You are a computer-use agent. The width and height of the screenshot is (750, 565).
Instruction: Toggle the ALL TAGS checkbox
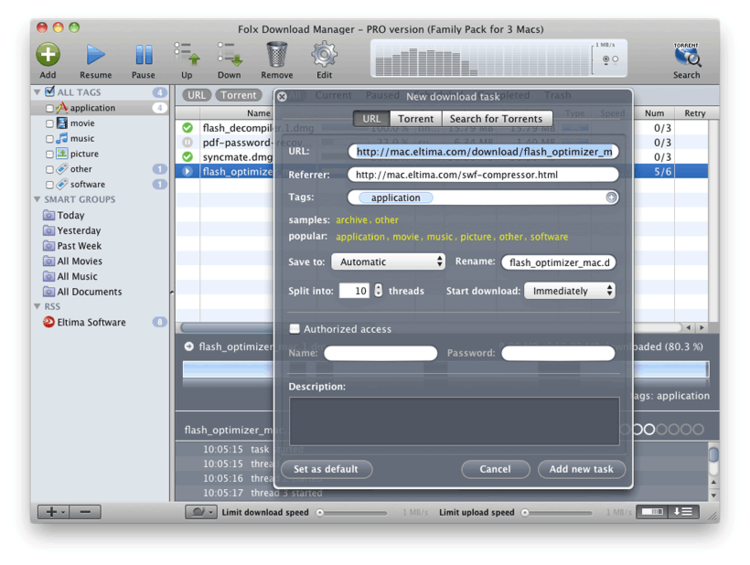(x=50, y=93)
